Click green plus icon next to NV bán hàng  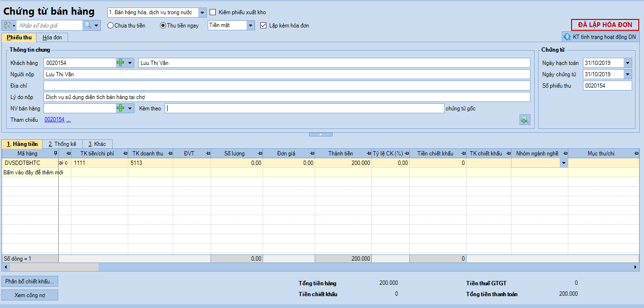pyautogui.click(x=120, y=108)
